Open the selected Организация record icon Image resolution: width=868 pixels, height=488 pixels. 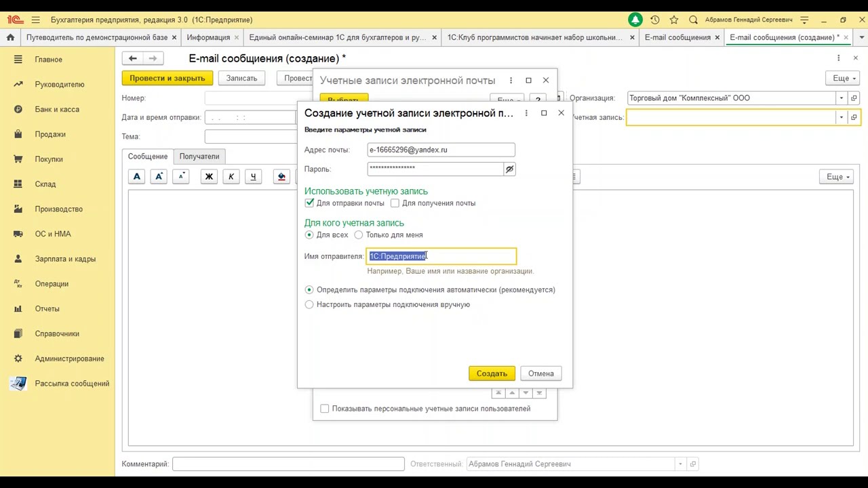tap(854, 98)
